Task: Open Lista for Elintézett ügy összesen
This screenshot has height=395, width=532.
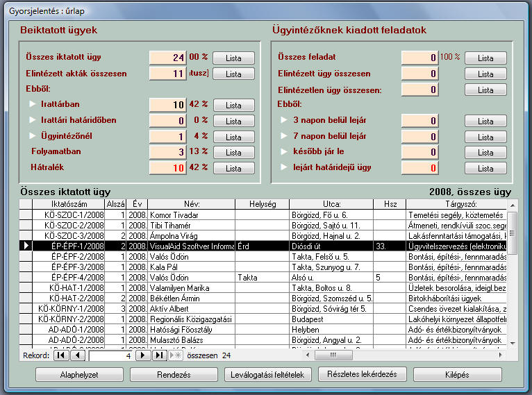Action: 485,74
